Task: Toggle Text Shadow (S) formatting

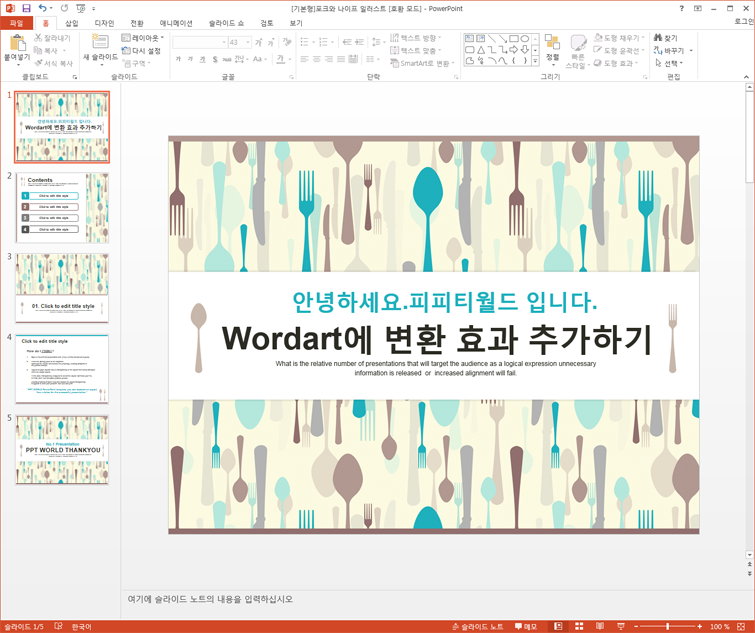Action: [x=215, y=59]
